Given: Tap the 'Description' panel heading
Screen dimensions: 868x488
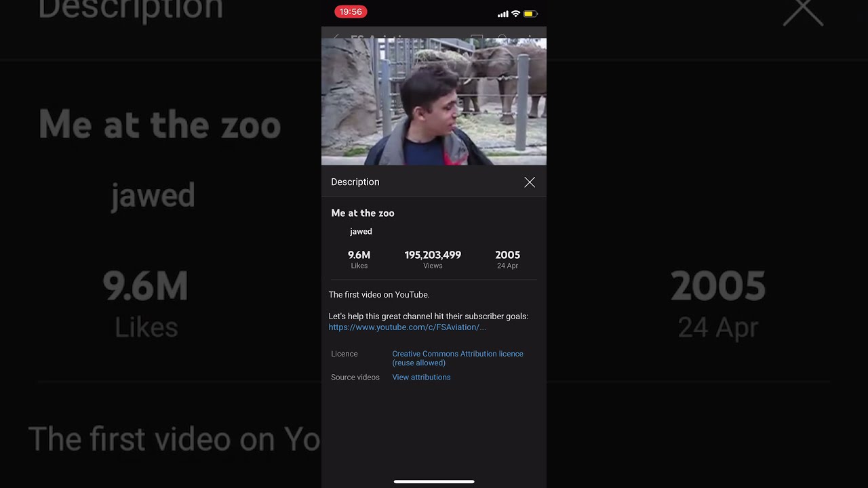Looking at the screenshot, I should [x=355, y=182].
